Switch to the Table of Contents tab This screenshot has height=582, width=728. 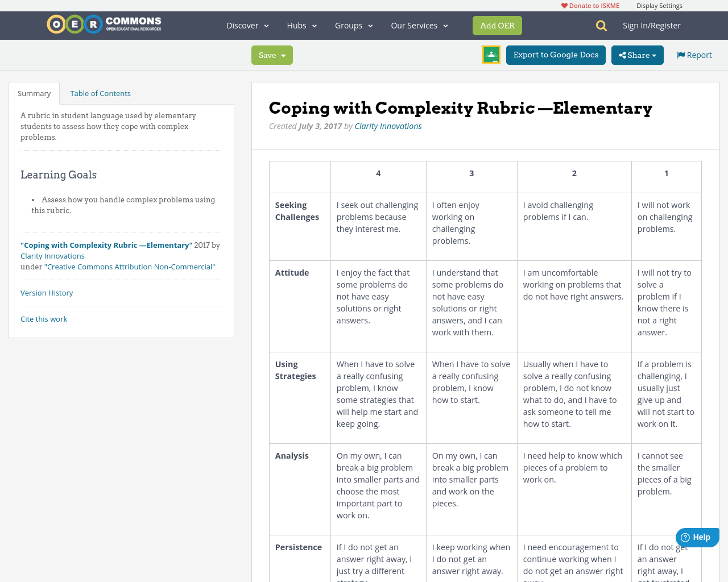tap(100, 93)
